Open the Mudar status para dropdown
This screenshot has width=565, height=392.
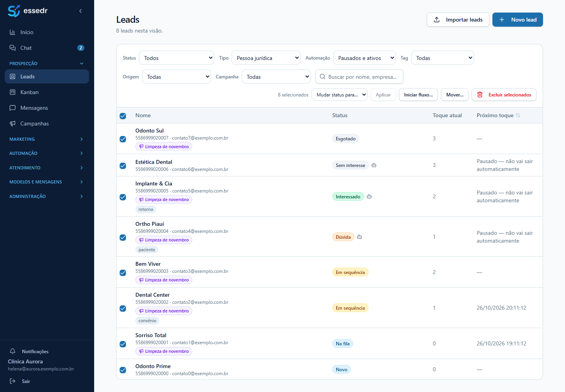(x=339, y=94)
